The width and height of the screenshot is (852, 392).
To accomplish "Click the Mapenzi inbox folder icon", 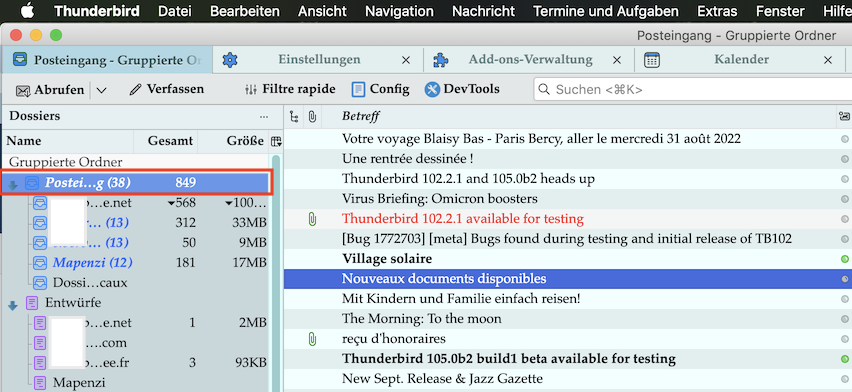I will click(40, 263).
